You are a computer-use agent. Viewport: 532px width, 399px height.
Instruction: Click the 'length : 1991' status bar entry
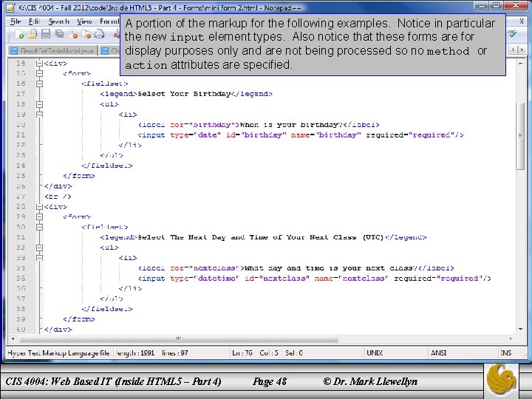(135, 353)
